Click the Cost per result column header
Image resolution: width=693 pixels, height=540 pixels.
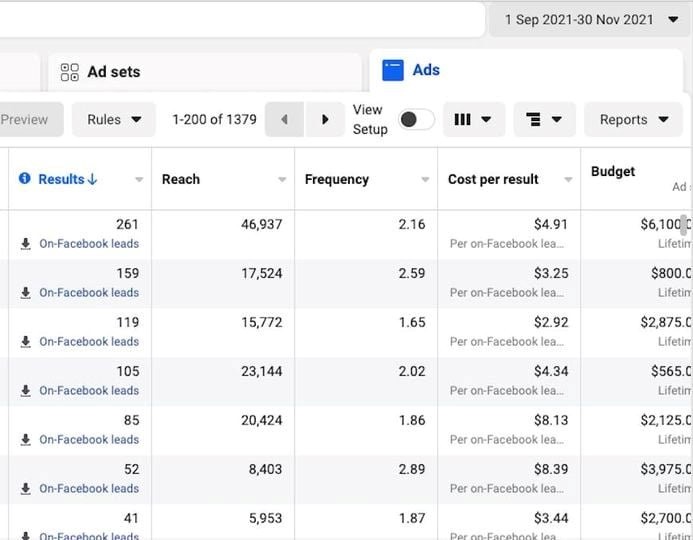click(493, 179)
